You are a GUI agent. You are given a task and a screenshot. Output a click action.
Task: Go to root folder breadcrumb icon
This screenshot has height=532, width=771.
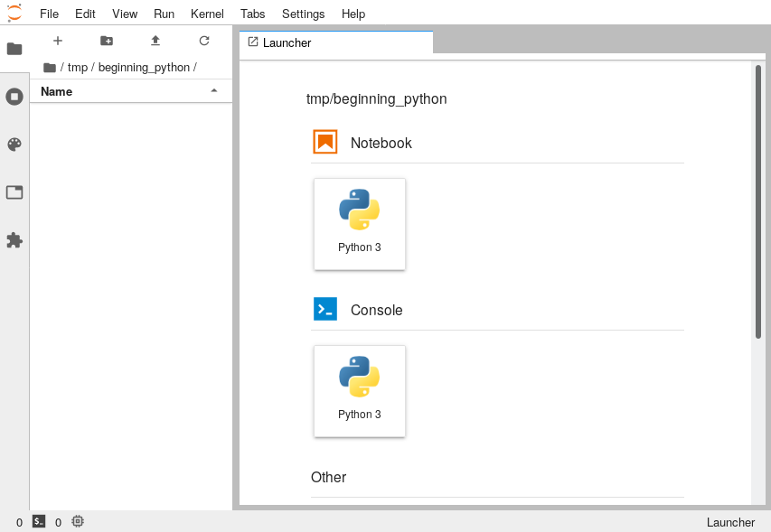pos(49,68)
